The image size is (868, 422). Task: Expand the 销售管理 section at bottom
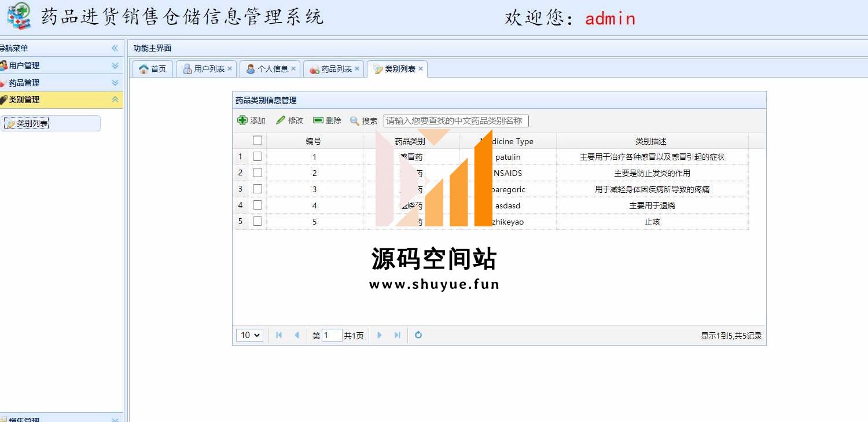(115, 420)
